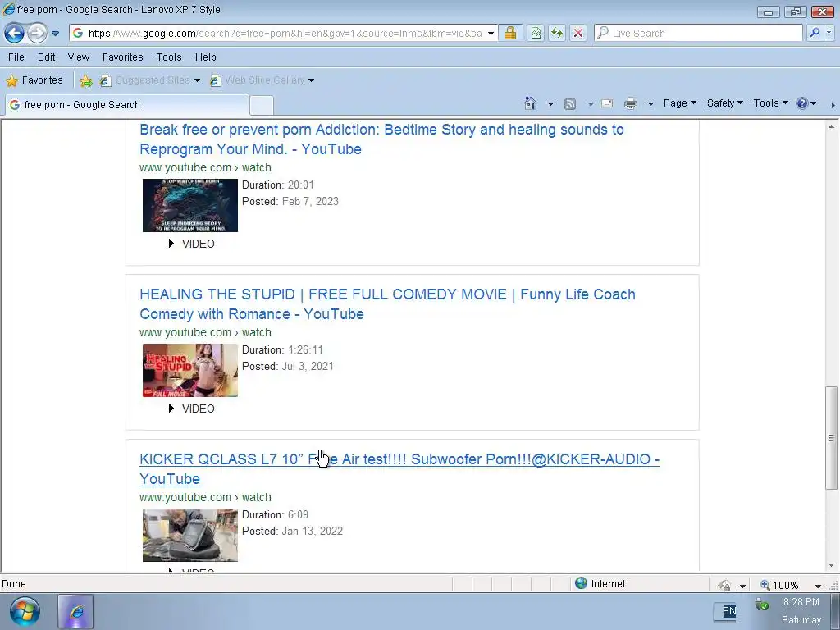Viewport: 840px width, 630px height.
Task: Add page to the Favorites bar icon
Action: click(85, 80)
